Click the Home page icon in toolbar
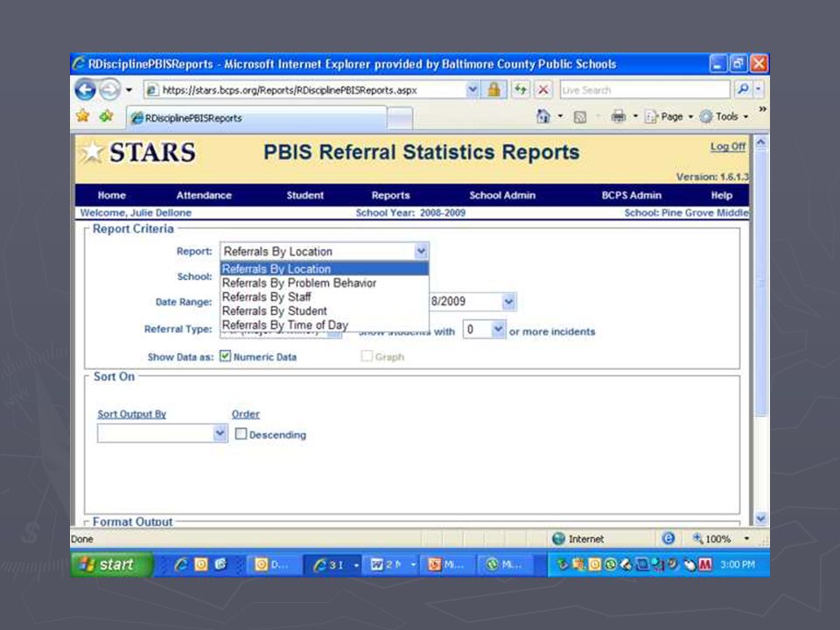This screenshot has width=840, height=630. [542, 116]
